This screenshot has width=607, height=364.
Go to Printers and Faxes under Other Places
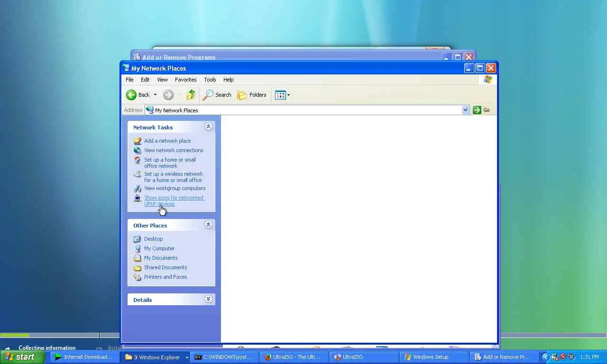point(166,277)
